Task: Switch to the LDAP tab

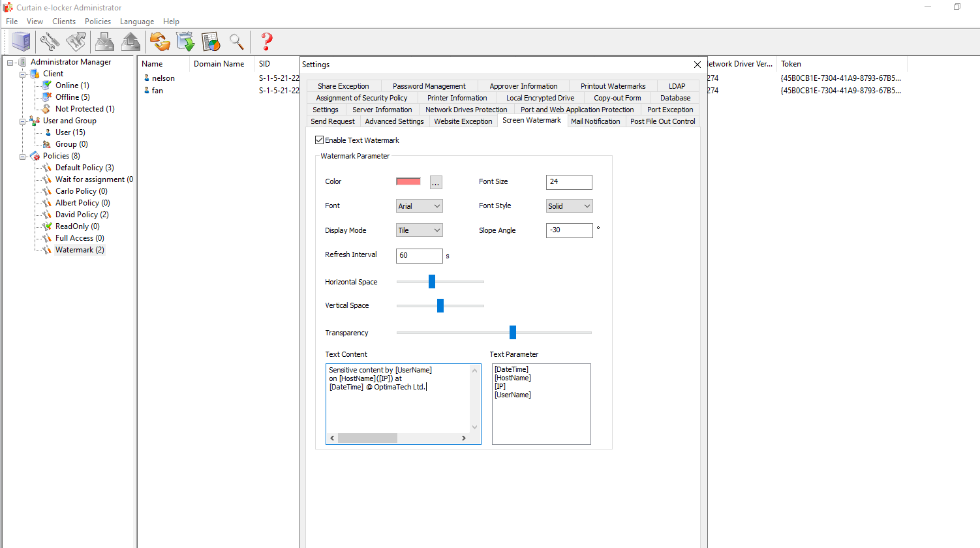Action: [x=677, y=86]
